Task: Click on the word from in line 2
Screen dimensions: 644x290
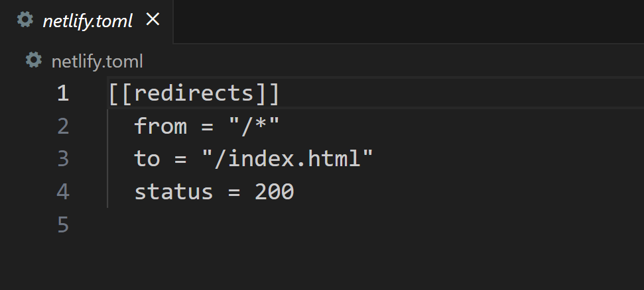Action: (x=161, y=126)
